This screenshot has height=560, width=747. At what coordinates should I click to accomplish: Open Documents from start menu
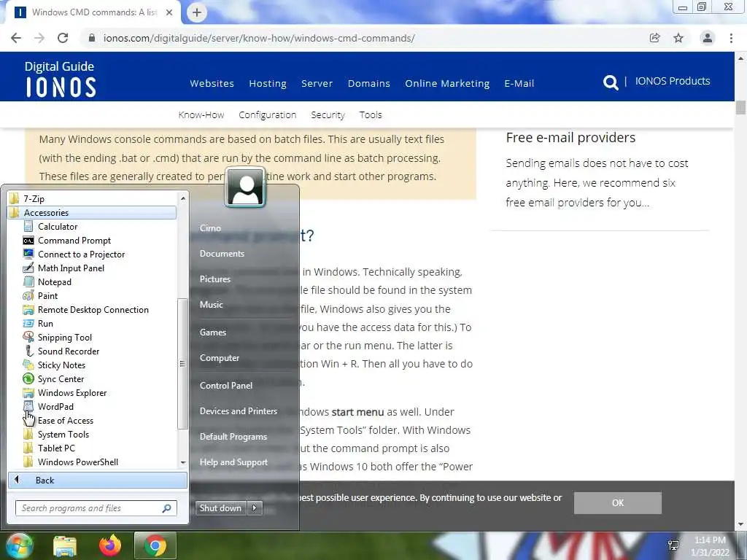(x=222, y=254)
